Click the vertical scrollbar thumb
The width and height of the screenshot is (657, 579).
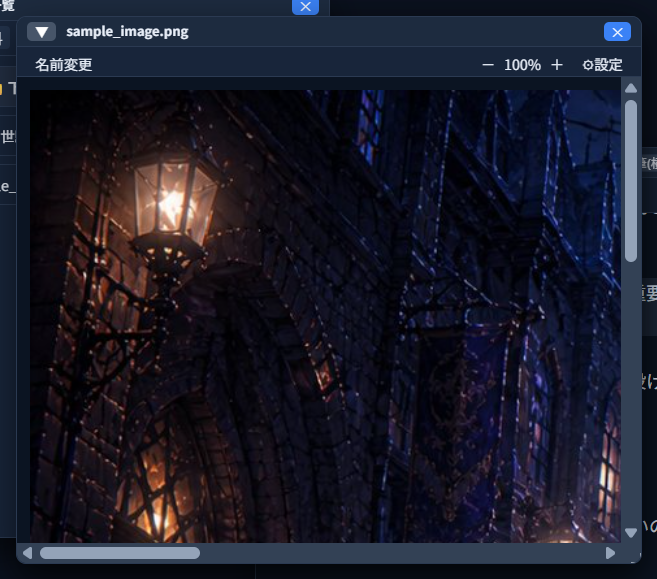click(631, 181)
